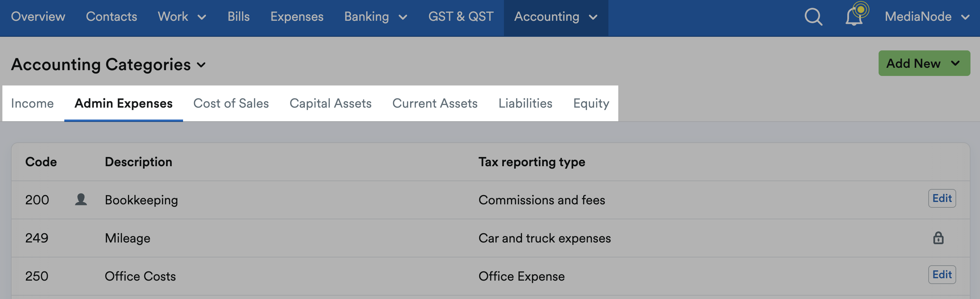Switch to the Income tab
This screenshot has width=980, height=299.
(x=32, y=103)
